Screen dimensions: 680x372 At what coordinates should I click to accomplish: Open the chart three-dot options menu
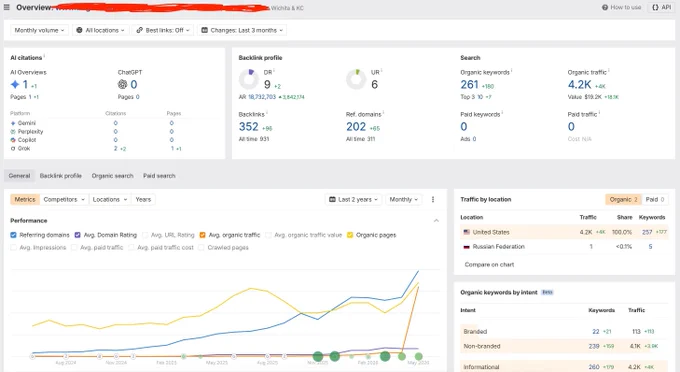(x=433, y=199)
